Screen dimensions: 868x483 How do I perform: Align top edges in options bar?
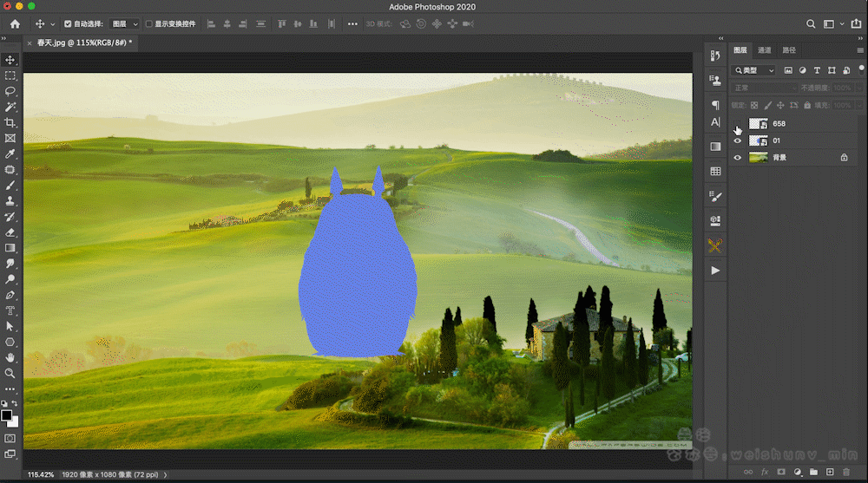pos(282,23)
